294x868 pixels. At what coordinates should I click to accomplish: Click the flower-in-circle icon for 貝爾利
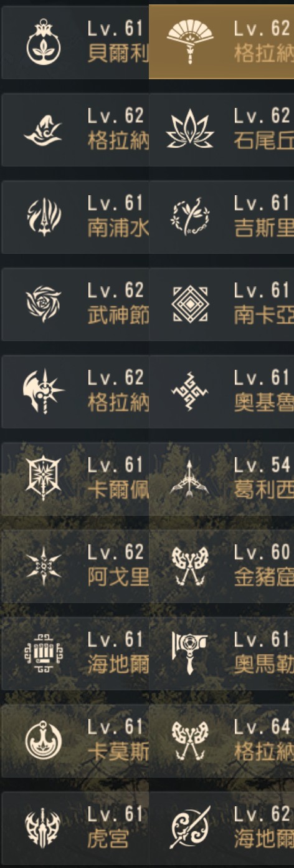pyautogui.click(x=44, y=42)
